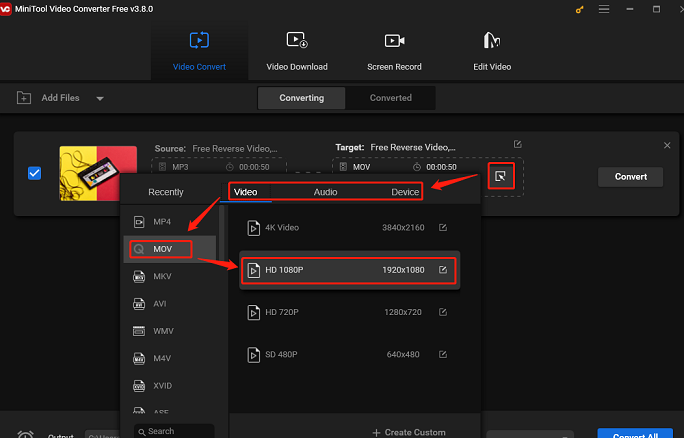The image size is (684, 438).
Task: Choose the M4V format
Action: [x=170, y=358]
